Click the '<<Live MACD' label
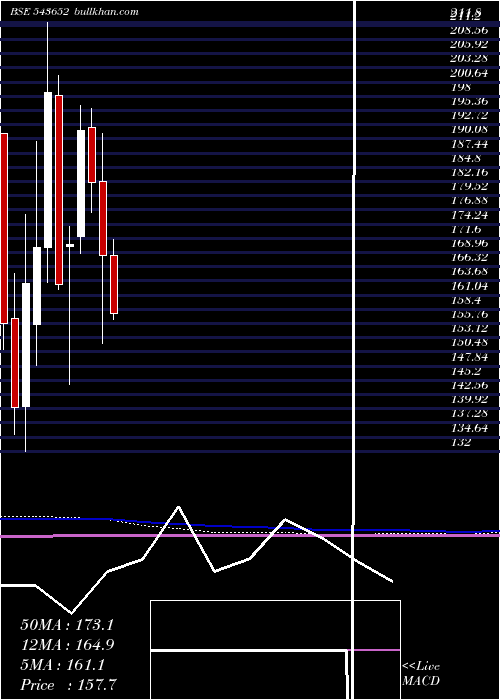The image size is (500, 700). click(421, 674)
